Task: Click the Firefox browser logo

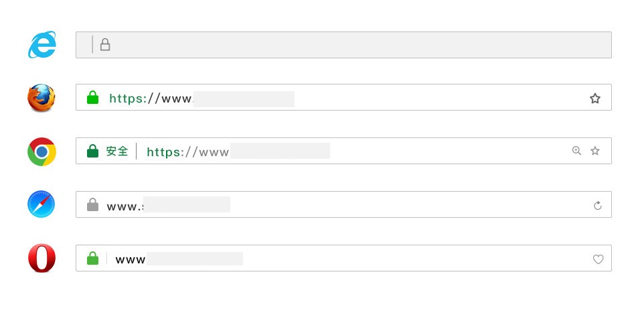Action: [42, 98]
